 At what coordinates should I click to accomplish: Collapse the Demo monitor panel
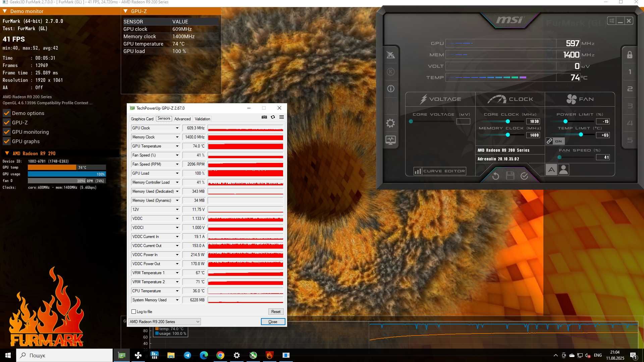tap(5, 11)
